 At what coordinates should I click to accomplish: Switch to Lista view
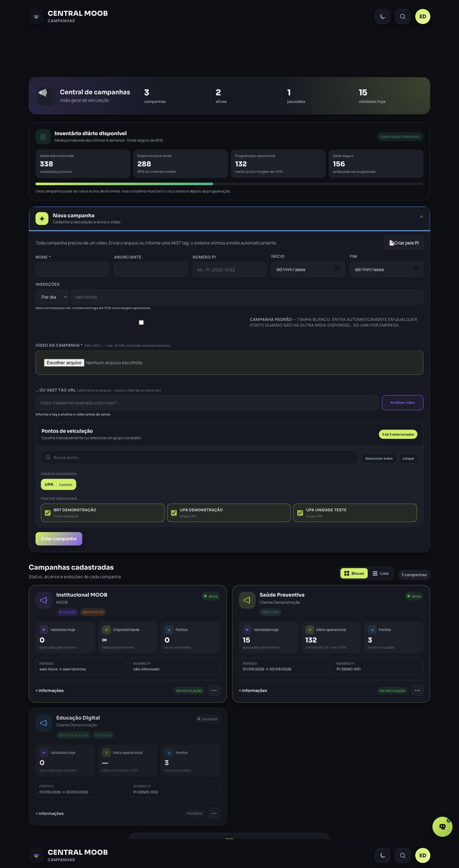(x=380, y=573)
